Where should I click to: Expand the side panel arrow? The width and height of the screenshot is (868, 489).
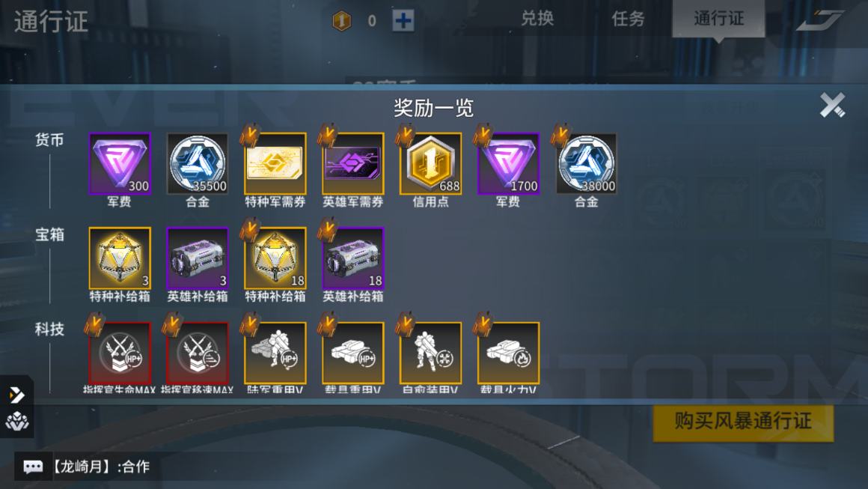tap(16, 395)
